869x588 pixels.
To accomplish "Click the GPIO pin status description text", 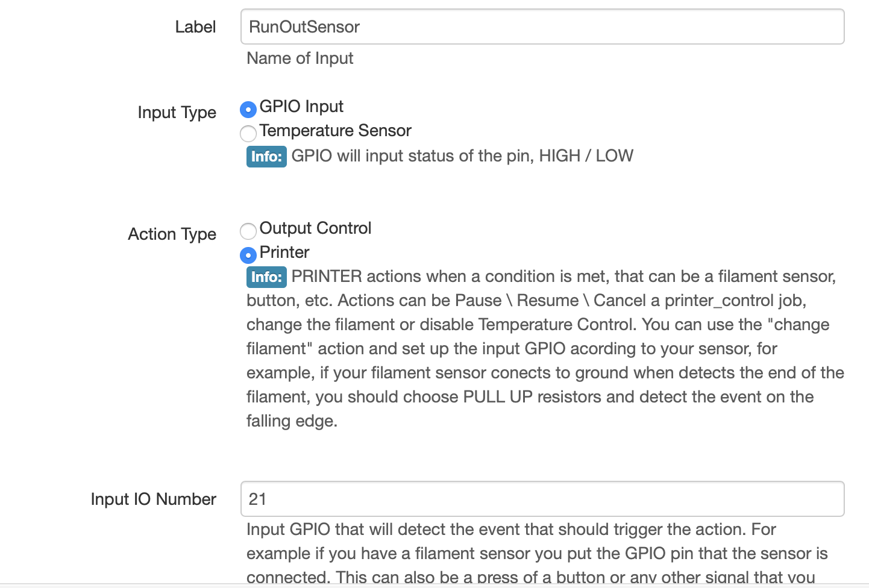I will coord(462,155).
